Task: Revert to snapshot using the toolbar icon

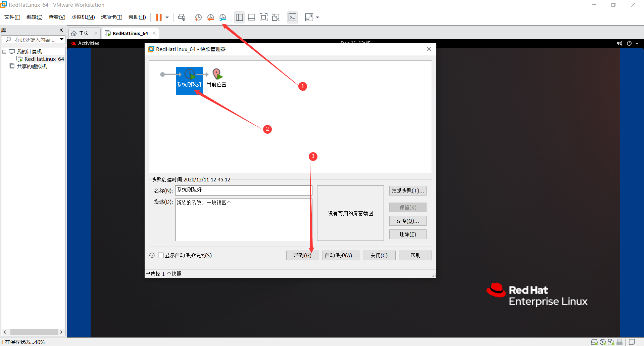Action: tap(211, 17)
